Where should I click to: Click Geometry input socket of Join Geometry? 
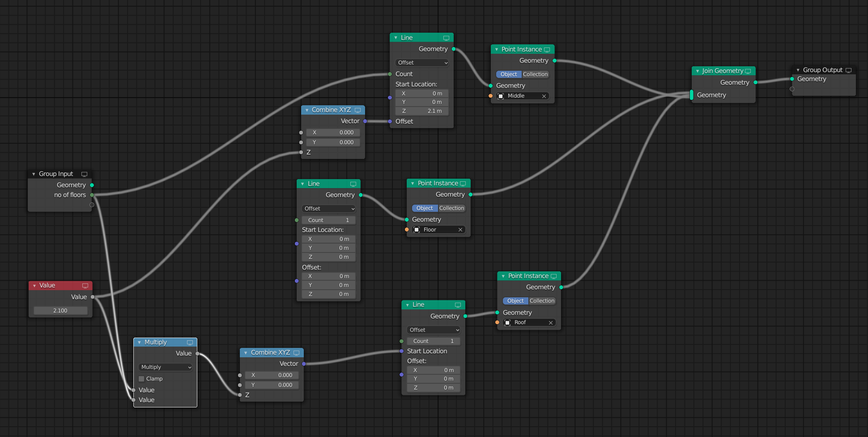click(692, 95)
